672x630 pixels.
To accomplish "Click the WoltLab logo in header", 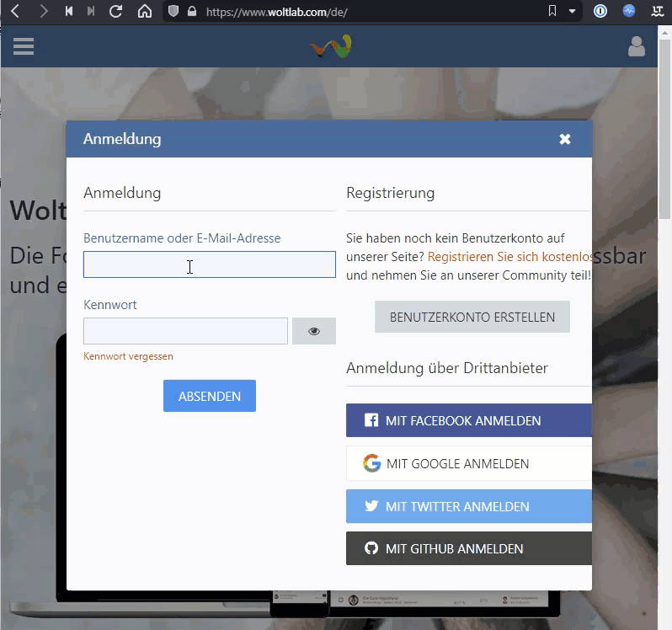I will [x=330, y=47].
